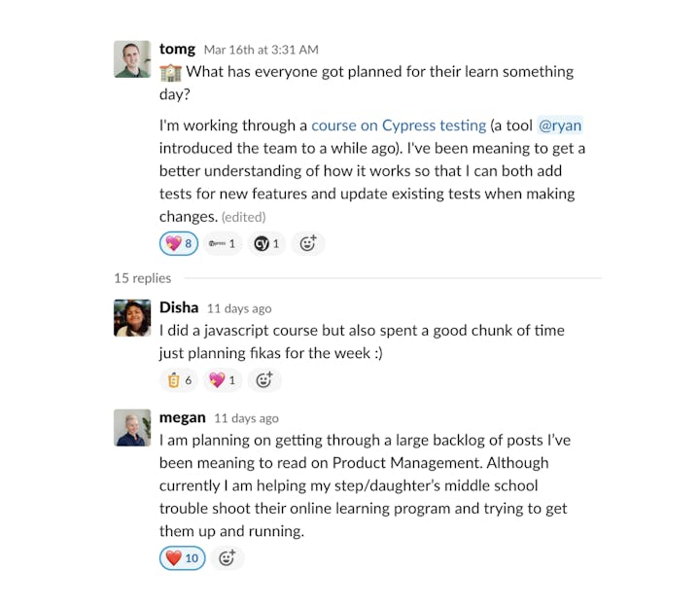This screenshot has width=700, height=607.
Task: Open megan's avatar image
Action: pos(132,428)
